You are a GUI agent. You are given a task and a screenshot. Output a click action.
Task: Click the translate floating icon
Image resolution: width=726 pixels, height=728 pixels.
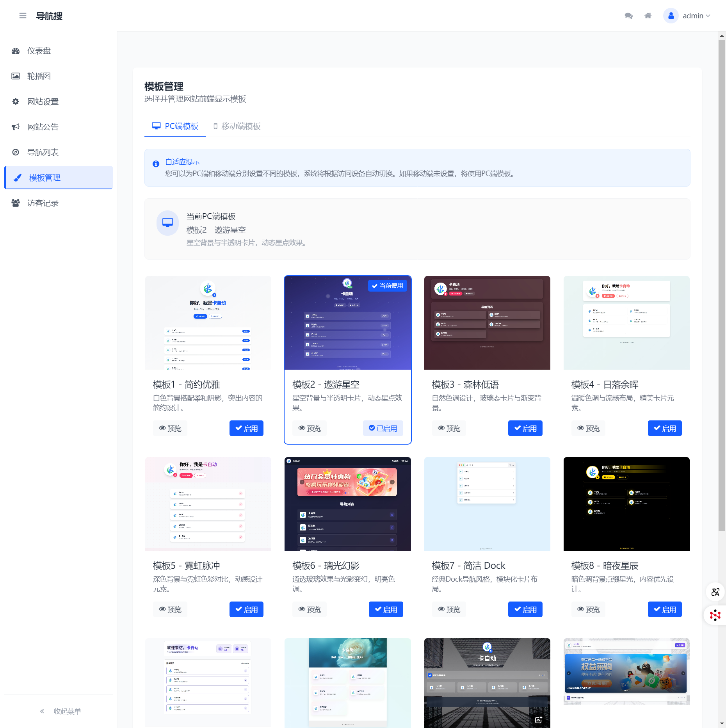tap(715, 592)
